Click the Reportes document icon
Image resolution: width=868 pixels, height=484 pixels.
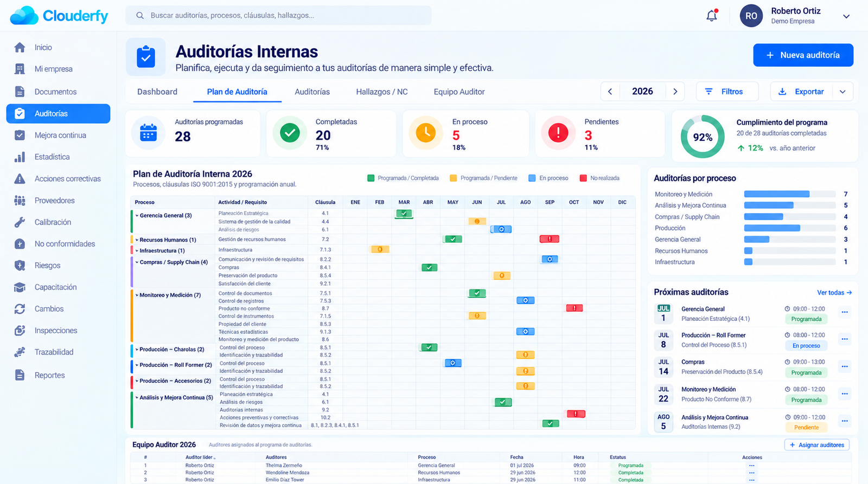(x=20, y=375)
